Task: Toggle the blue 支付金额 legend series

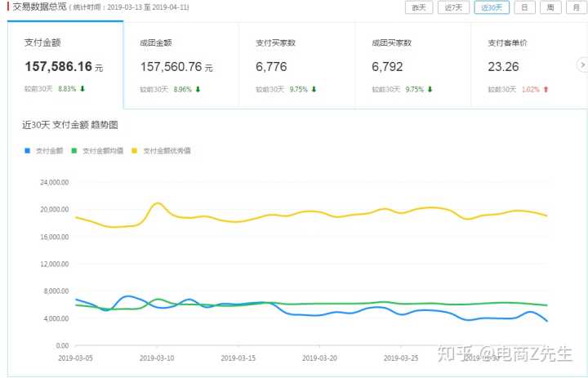Action: [x=44, y=151]
